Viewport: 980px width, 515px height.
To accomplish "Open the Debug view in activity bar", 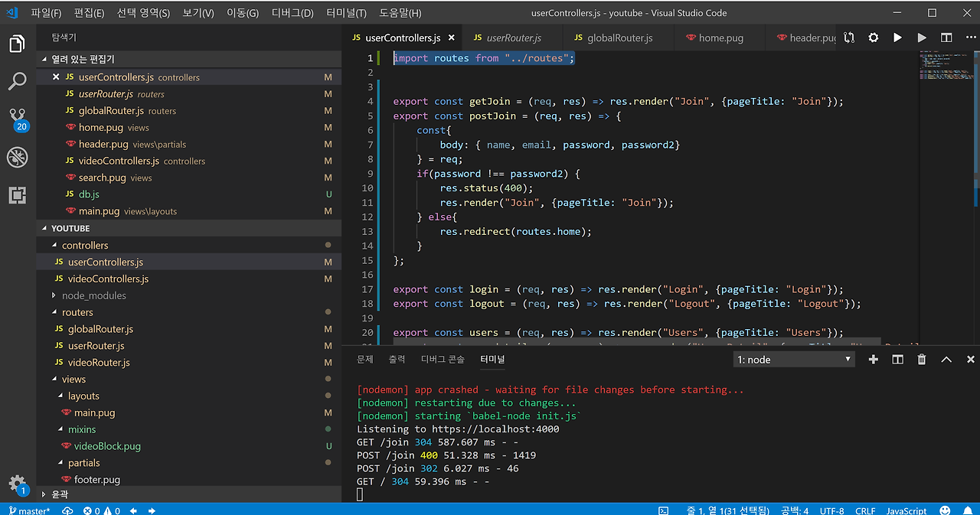I will pyautogui.click(x=18, y=158).
